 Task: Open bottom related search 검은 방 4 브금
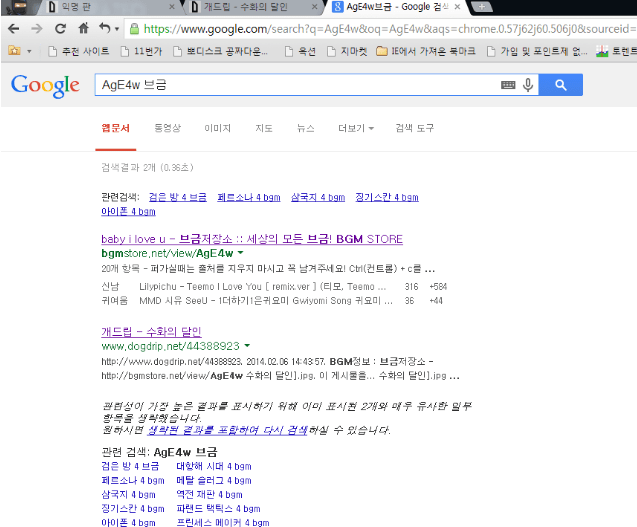(130, 466)
